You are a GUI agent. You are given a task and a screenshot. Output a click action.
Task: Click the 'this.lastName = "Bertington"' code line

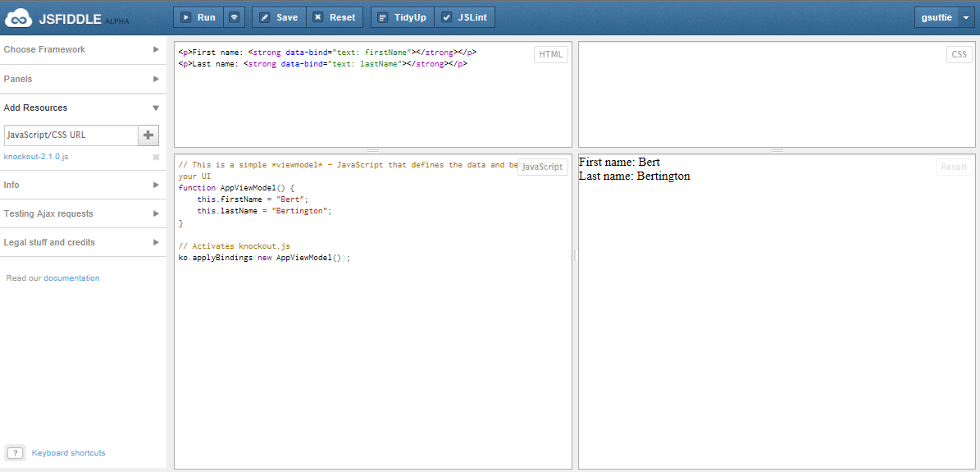pyautogui.click(x=264, y=211)
